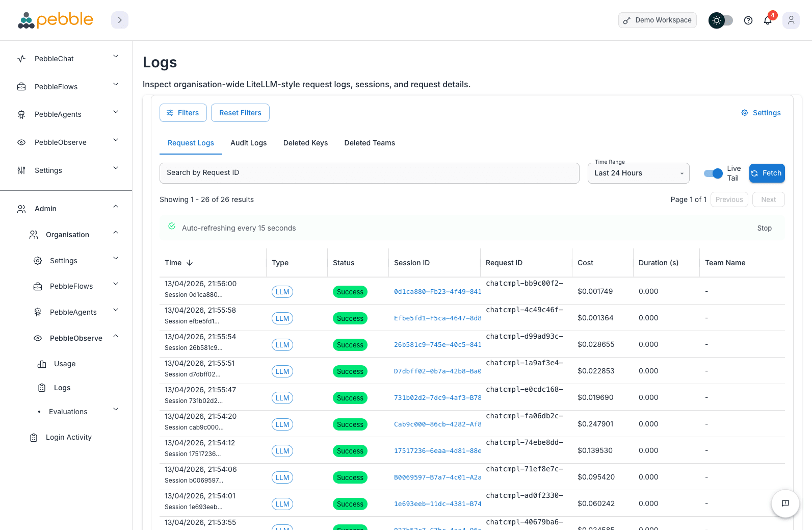Screen dimensions: 812x530
Task: Click timestamp 13/04/2026, 21:54:06
Action: 201,469
